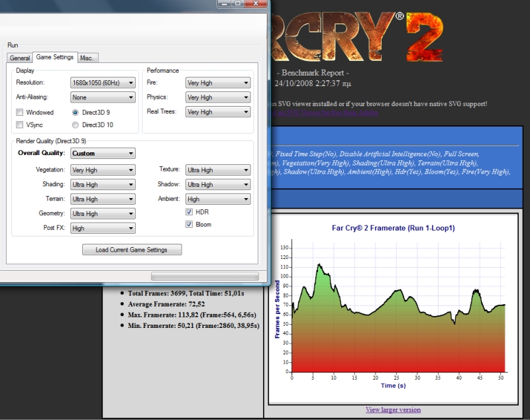Click the Load Current Game Settings button
530x420 pixels.
[132, 250]
